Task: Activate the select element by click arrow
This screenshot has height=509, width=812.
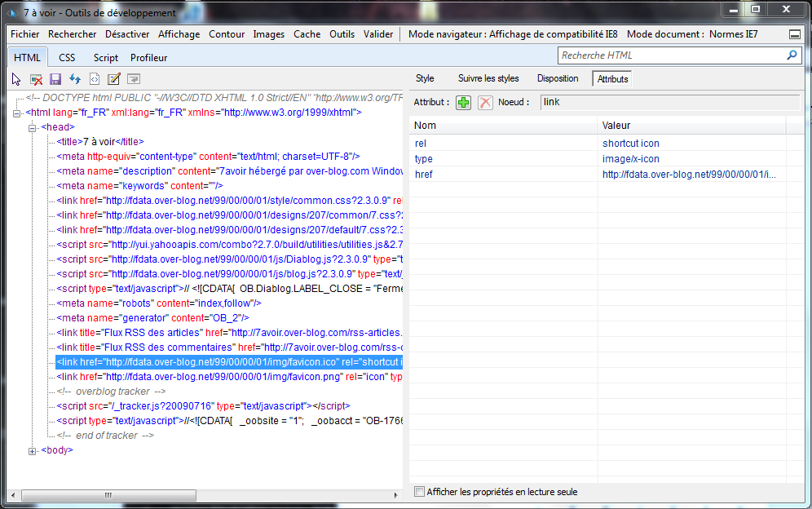Action: tap(16, 79)
